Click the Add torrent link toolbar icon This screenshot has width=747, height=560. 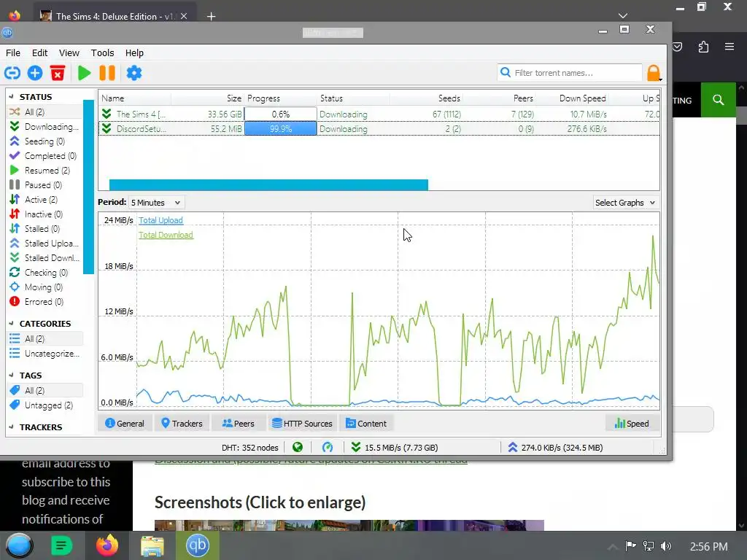(12, 73)
